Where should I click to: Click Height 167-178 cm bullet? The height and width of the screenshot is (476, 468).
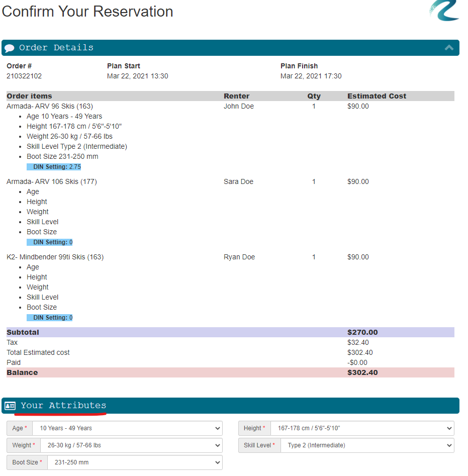click(x=74, y=126)
